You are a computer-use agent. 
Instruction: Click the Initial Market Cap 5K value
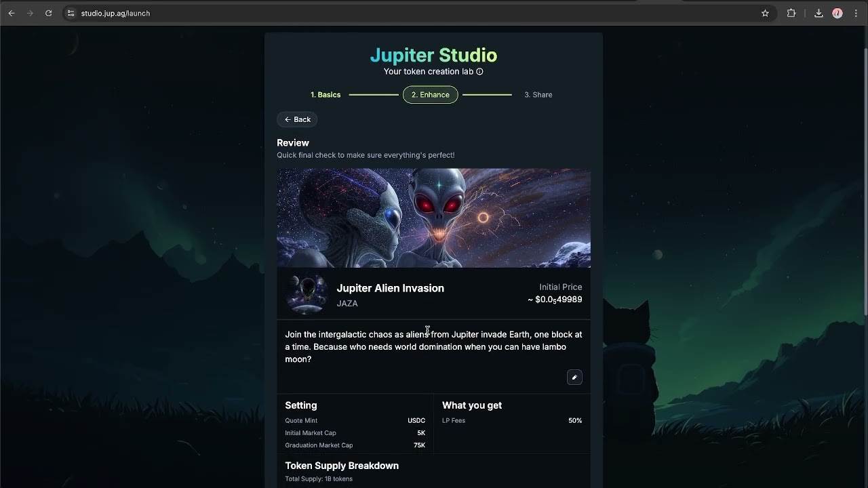(x=421, y=433)
